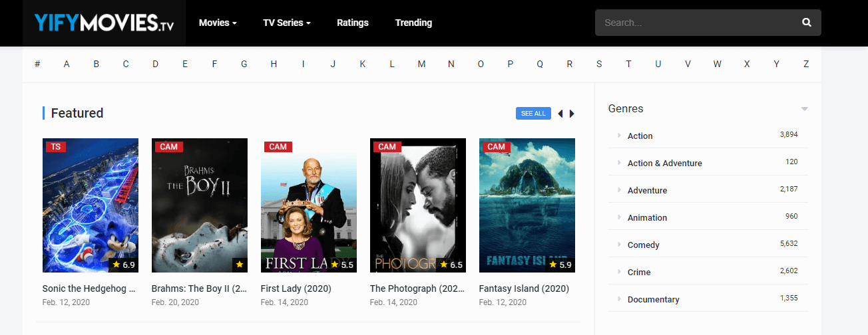
Task: Click the YIFYMOVIES.TV logo
Action: tap(104, 23)
